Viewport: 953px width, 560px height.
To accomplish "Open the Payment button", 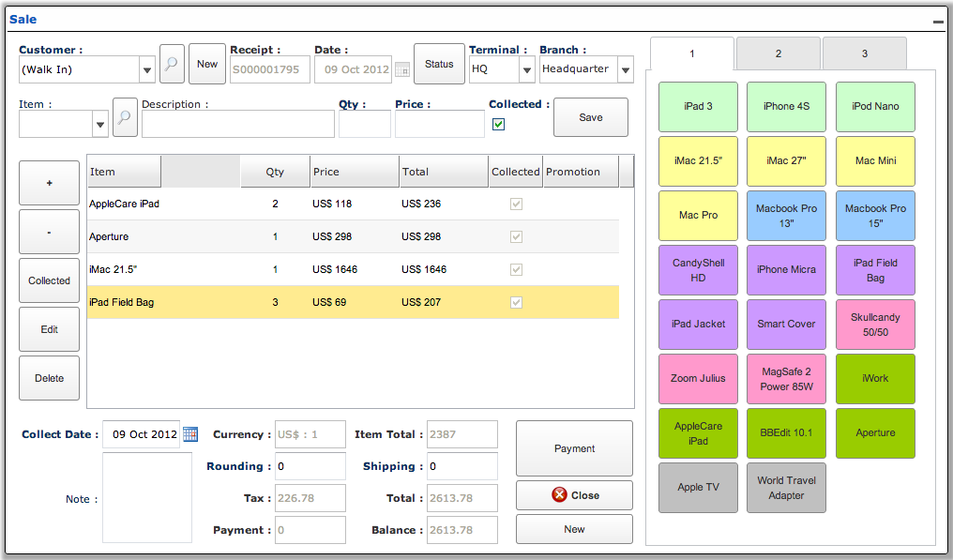I will pos(574,448).
